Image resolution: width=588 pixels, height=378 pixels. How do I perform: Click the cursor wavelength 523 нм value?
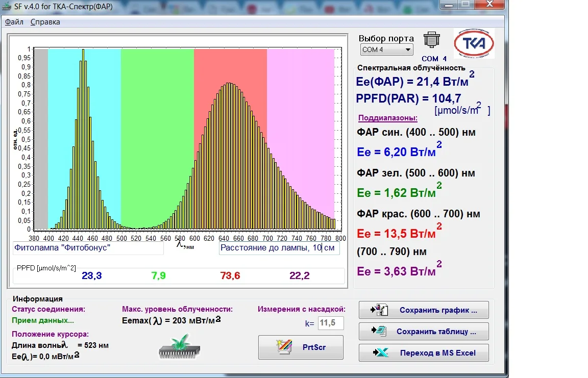point(93,345)
